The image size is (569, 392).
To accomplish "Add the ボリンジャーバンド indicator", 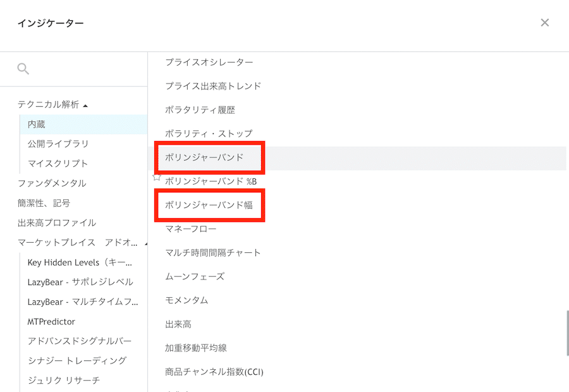I will (x=357, y=157).
